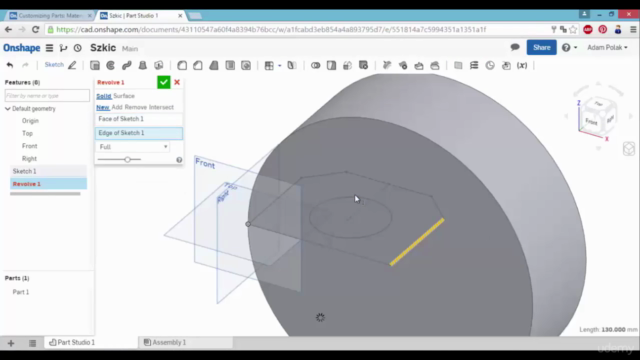Cancel Revolve 1 with red X
640x360 pixels.
pyautogui.click(x=177, y=82)
